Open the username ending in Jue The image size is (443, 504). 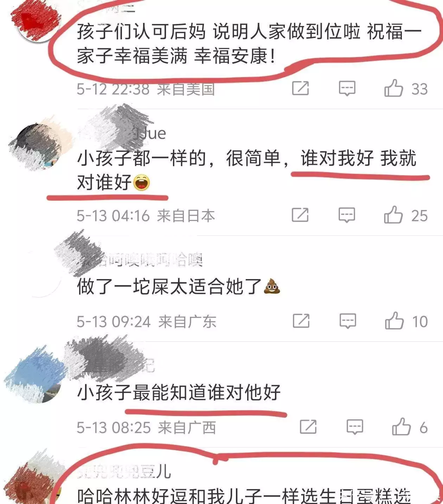point(121,133)
